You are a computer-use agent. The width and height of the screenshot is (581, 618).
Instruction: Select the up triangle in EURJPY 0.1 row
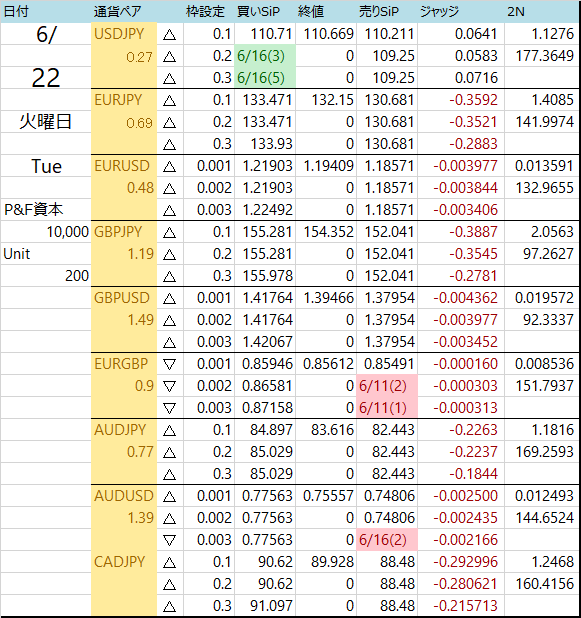(x=169, y=101)
